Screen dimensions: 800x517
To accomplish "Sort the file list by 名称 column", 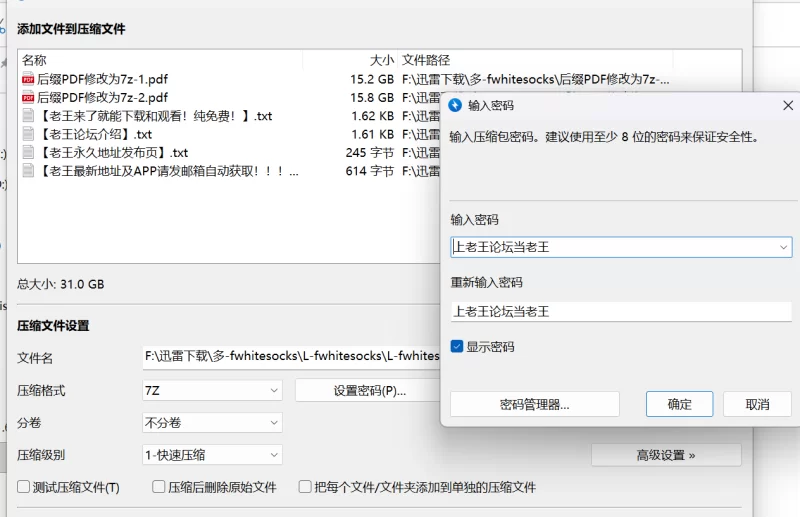I will 35,60.
